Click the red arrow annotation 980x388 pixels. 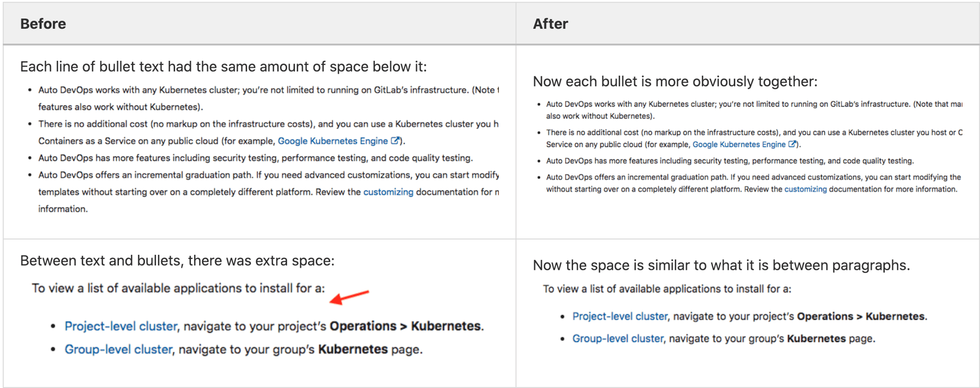coord(349,297)
